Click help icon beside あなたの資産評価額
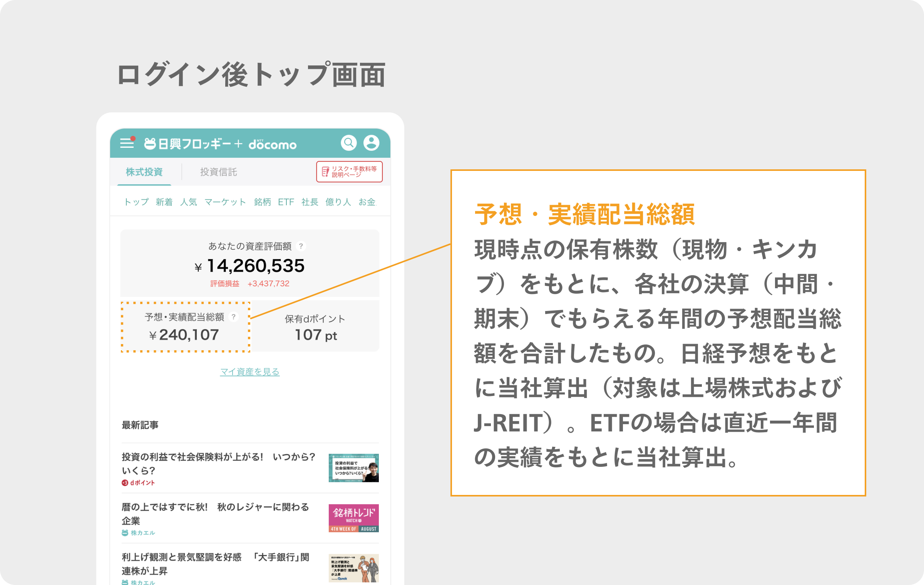This screenshot has width=924, height=585. [x=301, y=246]
